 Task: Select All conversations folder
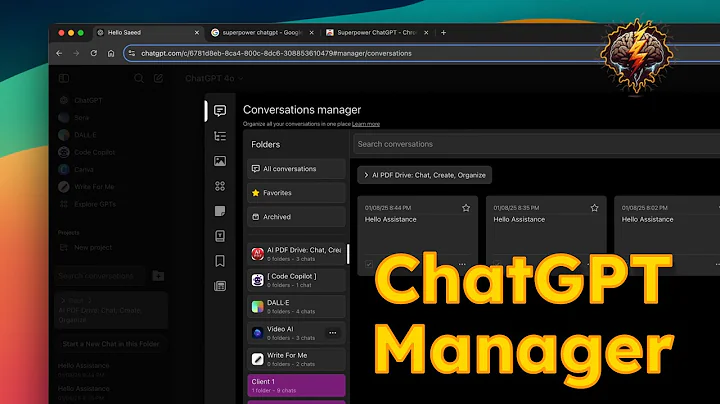point(296,169)
